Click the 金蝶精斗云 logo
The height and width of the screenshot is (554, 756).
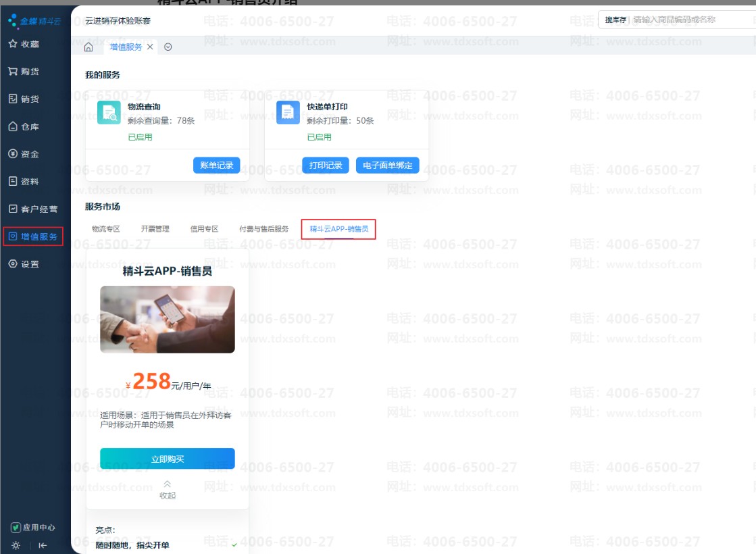[34, 21]
